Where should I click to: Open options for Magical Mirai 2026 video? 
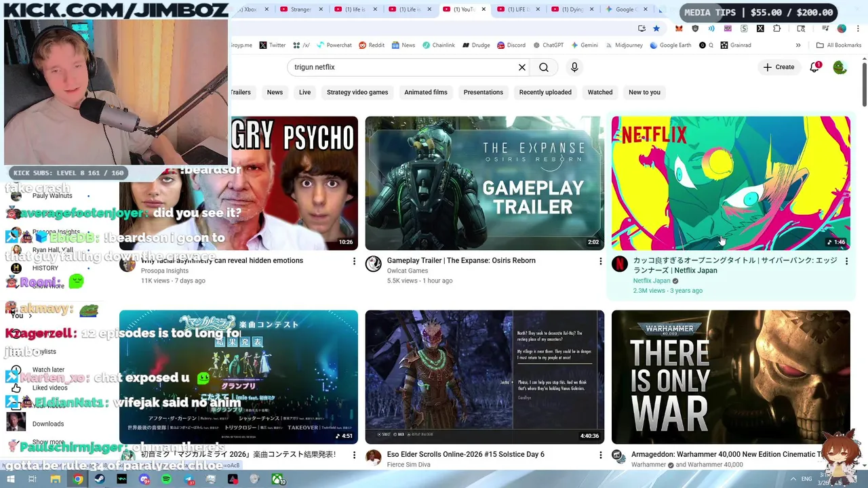(x=354, y=455)
